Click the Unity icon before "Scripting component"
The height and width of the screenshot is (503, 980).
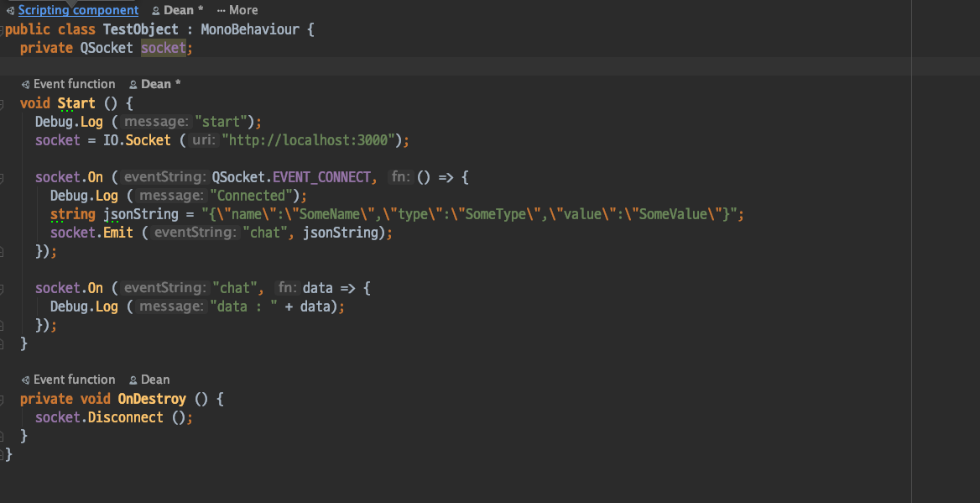click(x=8, y=9)
